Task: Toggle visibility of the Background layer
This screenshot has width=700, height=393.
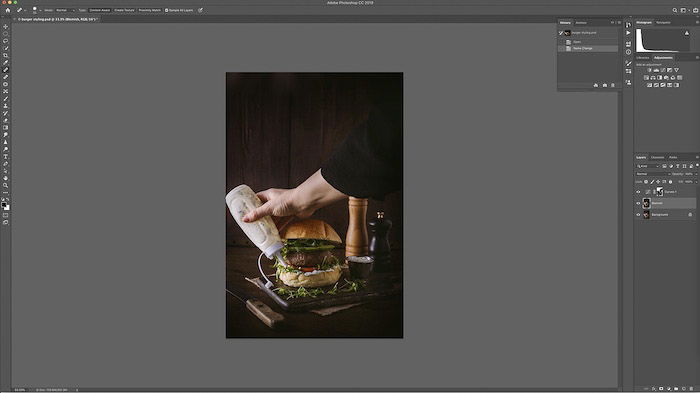Action: click(638, 215)
